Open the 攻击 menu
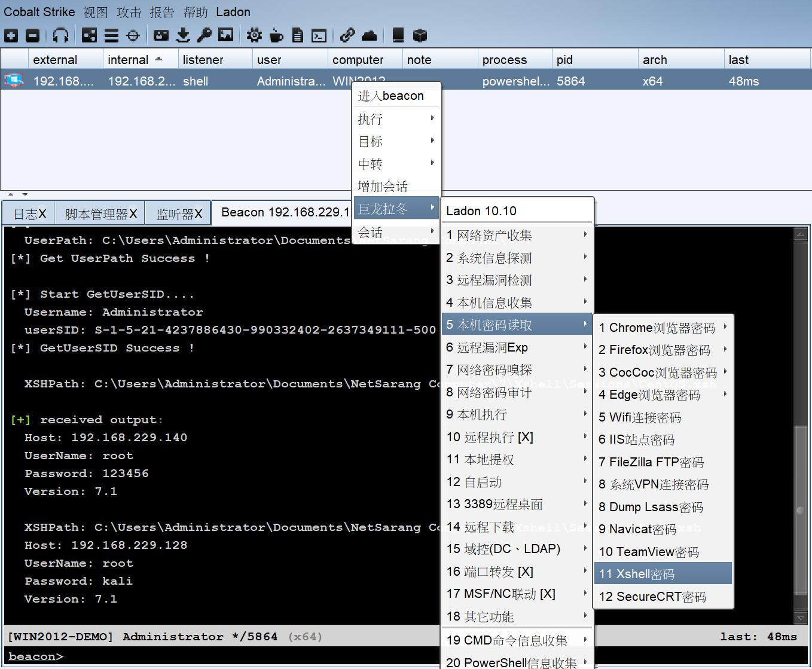 tap(129, 12)
